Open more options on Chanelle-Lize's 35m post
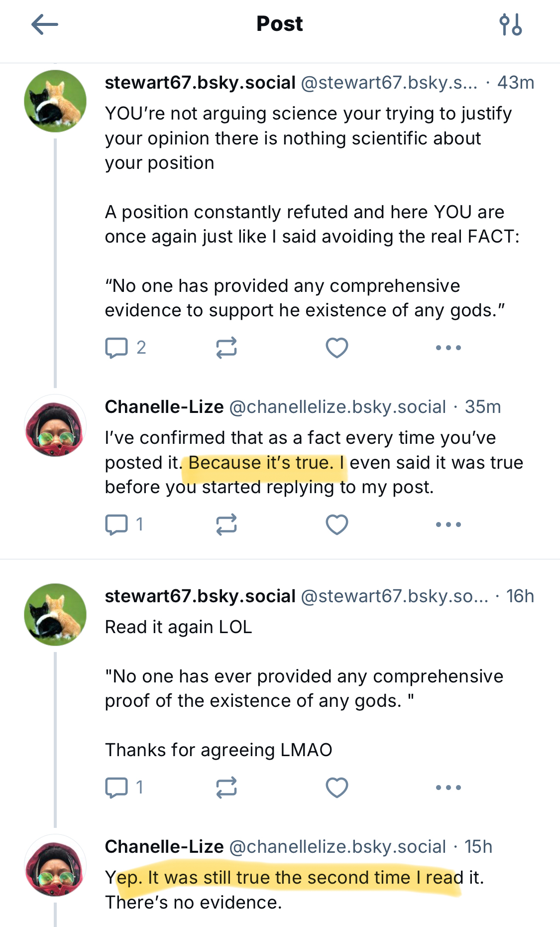Image resolution: width=560 pixels, height=927 pixels. point(448,525)
